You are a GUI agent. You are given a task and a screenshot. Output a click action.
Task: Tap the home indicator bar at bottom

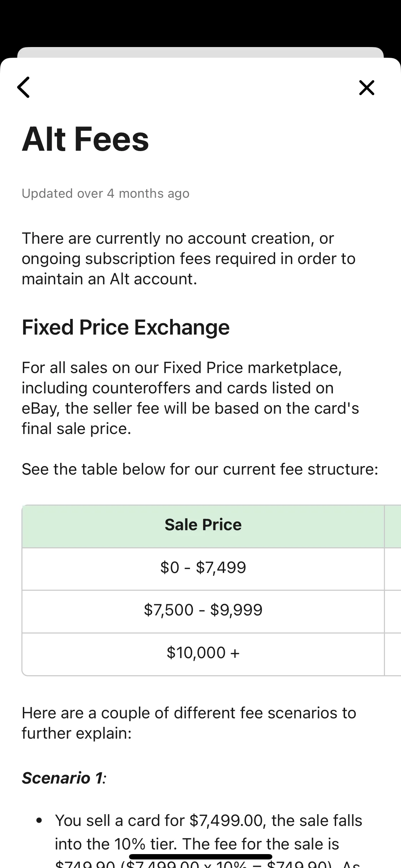tap(201, 857)
